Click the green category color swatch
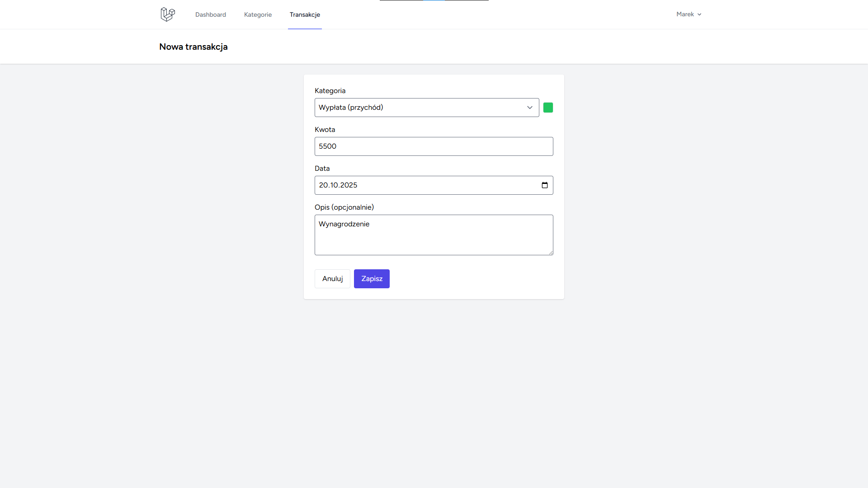 click(x=548, y=108)
